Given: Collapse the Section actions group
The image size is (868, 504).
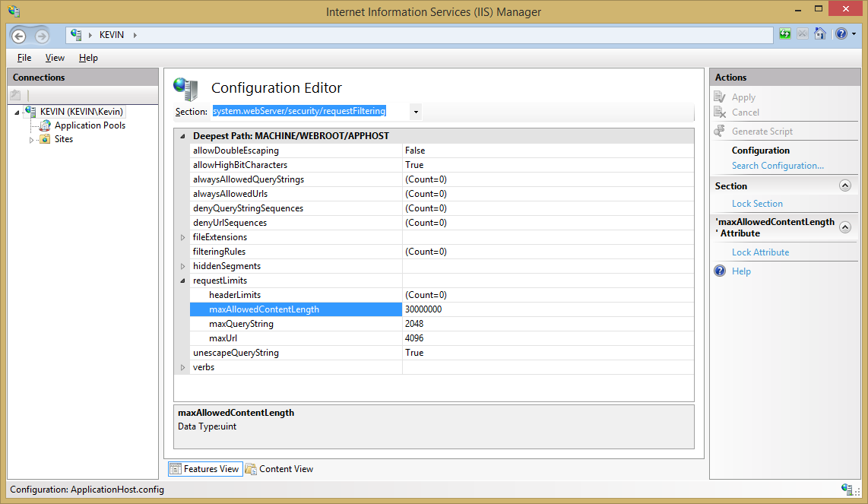Looking at the screenshot, I should click(844, 185).
